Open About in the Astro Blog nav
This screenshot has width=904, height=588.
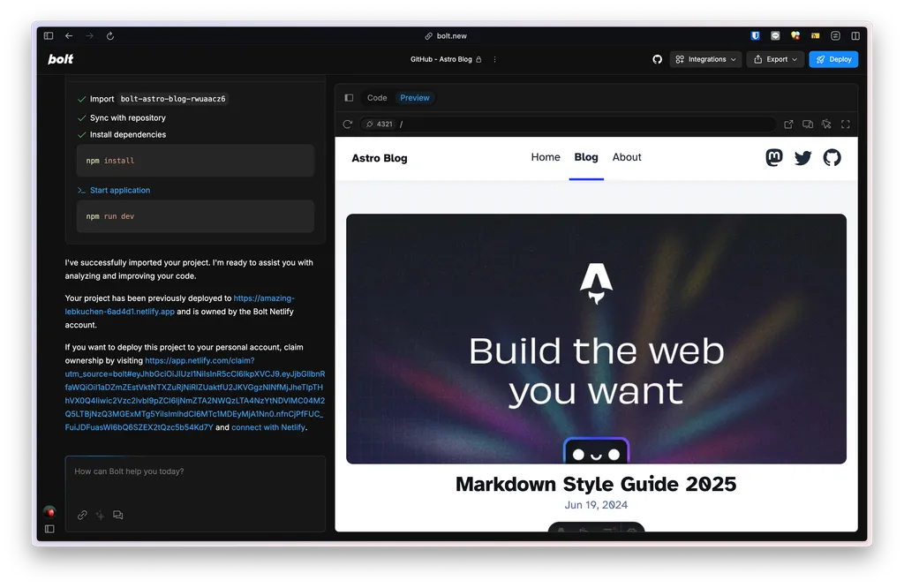click(627, 157)
